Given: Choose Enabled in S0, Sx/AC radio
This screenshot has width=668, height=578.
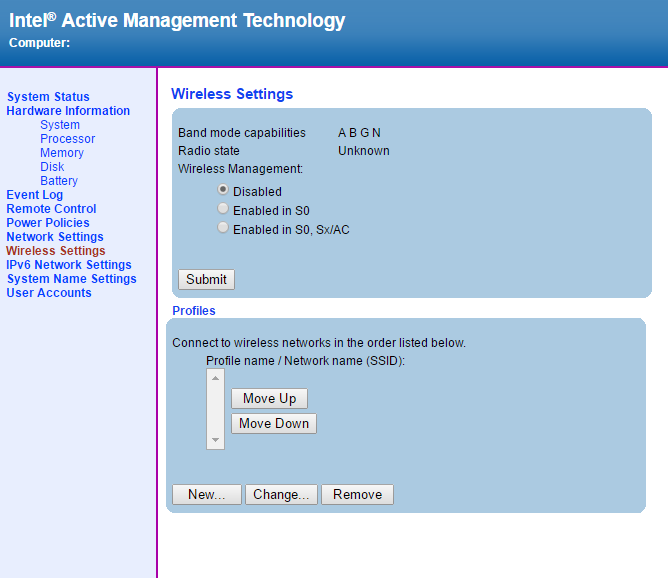Looking at the screenshot, I should click(x=223, y=228).
